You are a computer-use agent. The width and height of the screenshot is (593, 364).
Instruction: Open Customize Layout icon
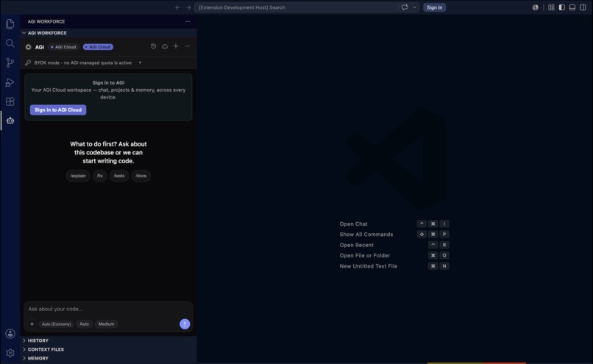551,7
